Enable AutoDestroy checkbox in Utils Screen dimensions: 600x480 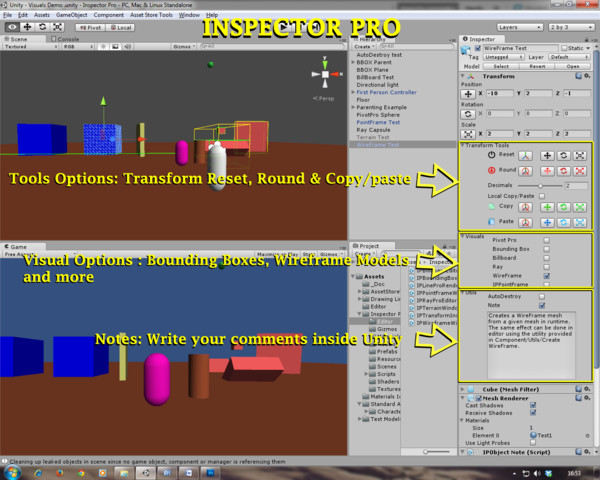coord(542,296)
